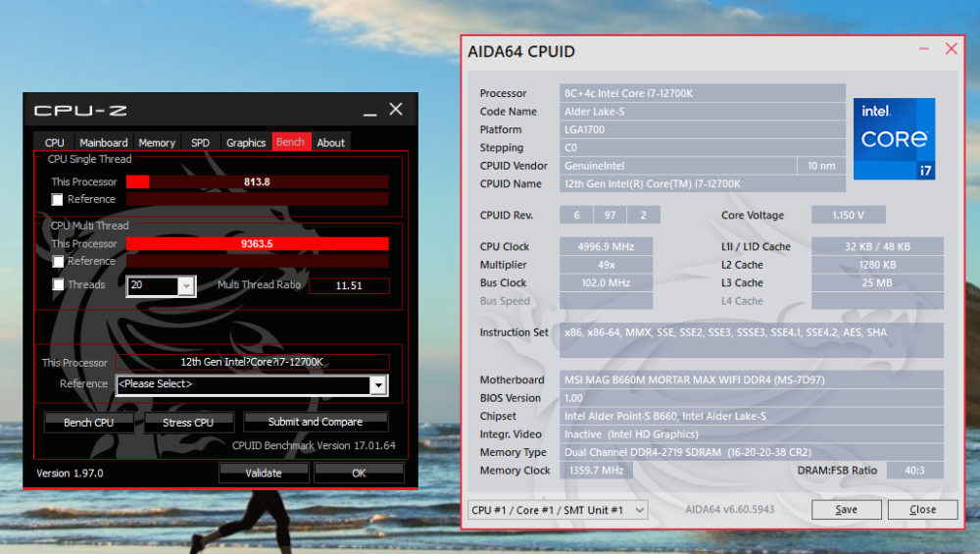
Task: Click the CPUID Name 12th Gen Intel value
Action: (703, 183)
